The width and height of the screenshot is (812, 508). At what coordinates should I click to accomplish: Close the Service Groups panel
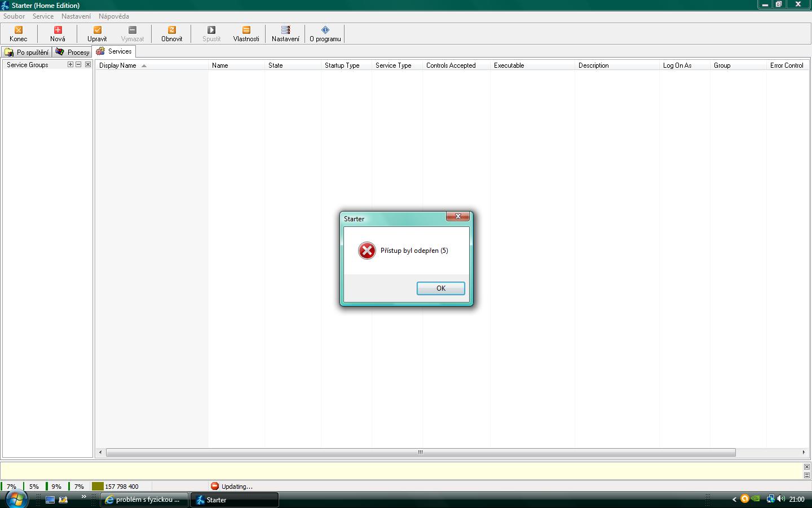[88, 64]
